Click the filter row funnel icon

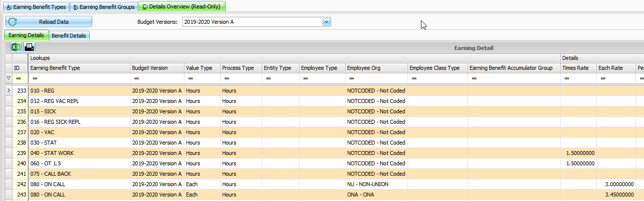(x=8, y=78)
